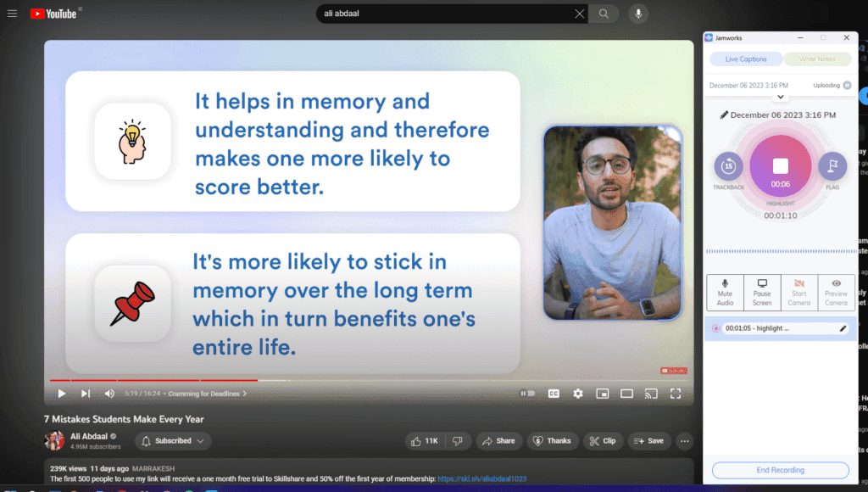
Task: Select the Trackback icon in Jamworks
Action: (x=727, y=168)
